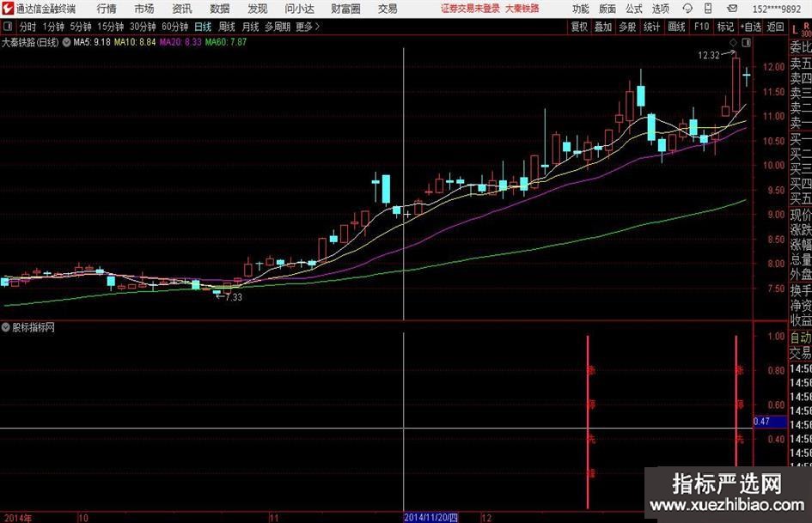The height and width of the screenshot is (523, 812).
Task: Open the 发现 menu
Action: (258, 9)
